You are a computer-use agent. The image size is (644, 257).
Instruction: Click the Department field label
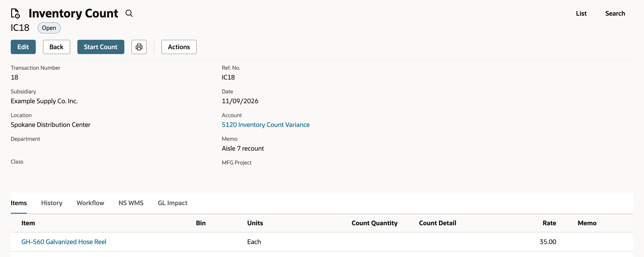click(x=25, y=139)
